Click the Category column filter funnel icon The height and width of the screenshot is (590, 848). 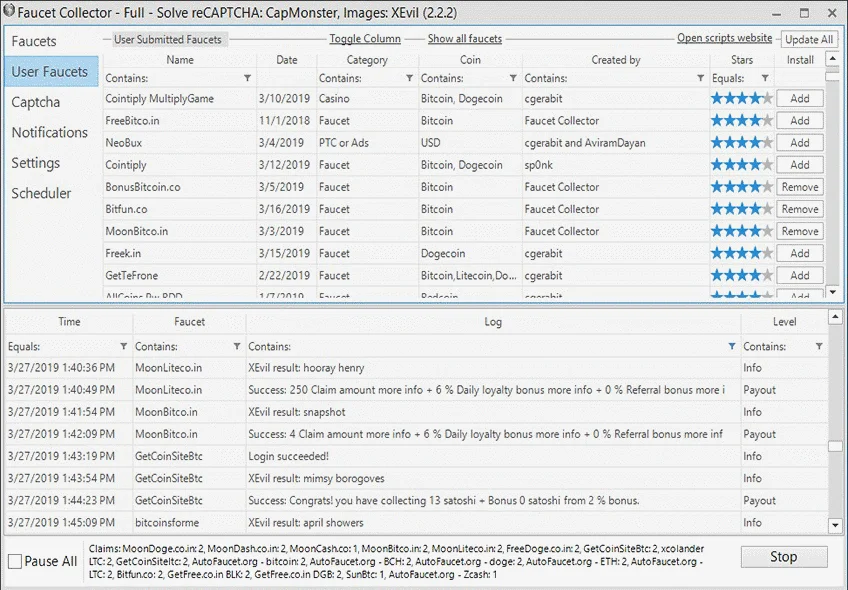[409, 78]
